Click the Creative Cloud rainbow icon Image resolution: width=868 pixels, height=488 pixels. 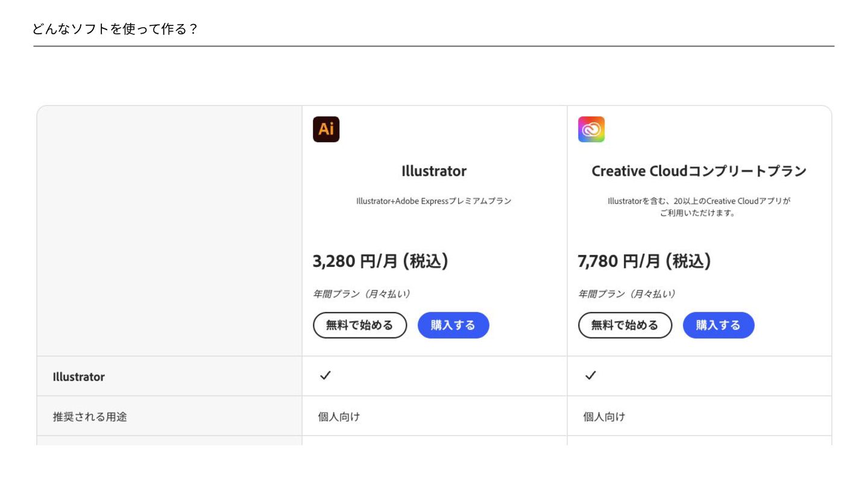point(591,129)
